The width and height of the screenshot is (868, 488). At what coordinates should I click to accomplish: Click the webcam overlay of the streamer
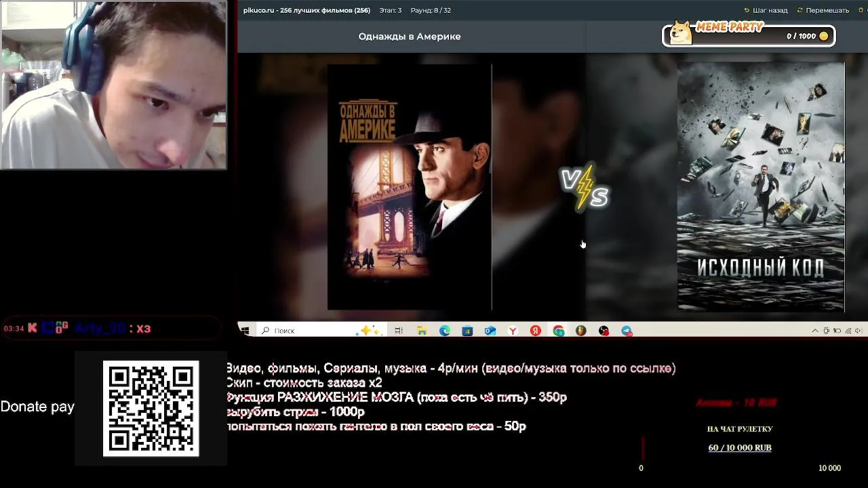point(113,85)
